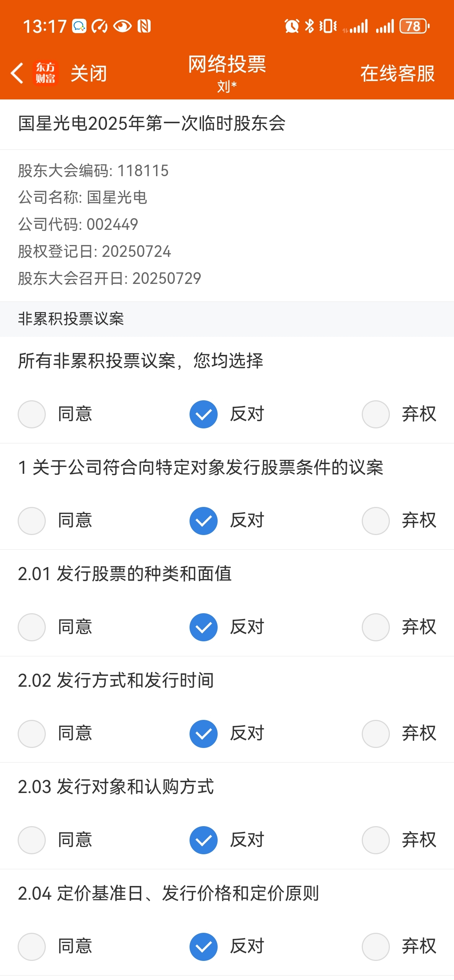Viewport: 454px width, 980px height.
Task: Tap the eye comfort status icon
Action: click(123, 26)
